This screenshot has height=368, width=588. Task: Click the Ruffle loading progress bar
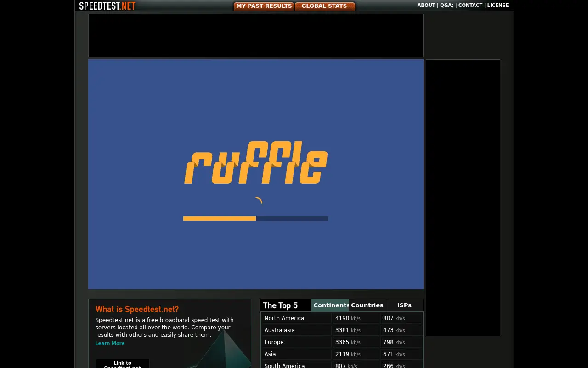256,218
